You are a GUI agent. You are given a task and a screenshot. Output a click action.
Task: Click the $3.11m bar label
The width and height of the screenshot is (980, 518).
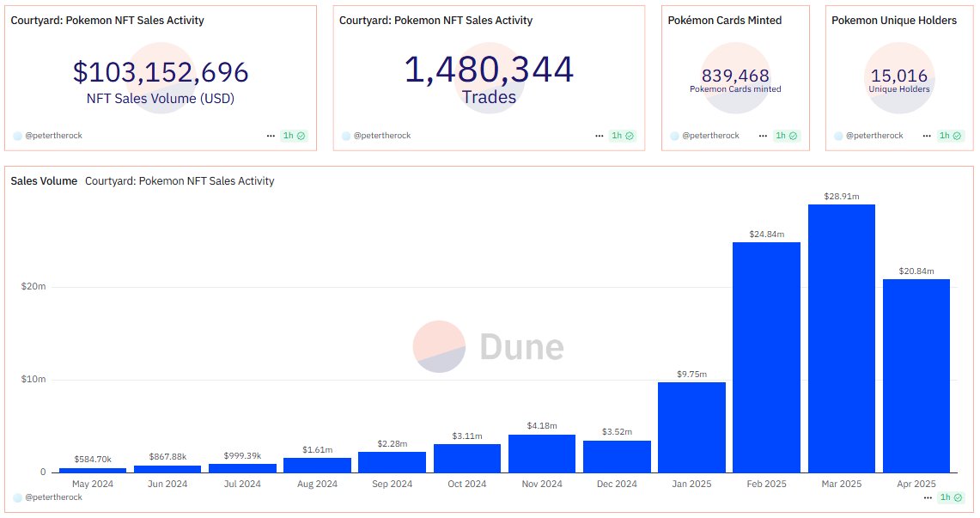[467, 436]
